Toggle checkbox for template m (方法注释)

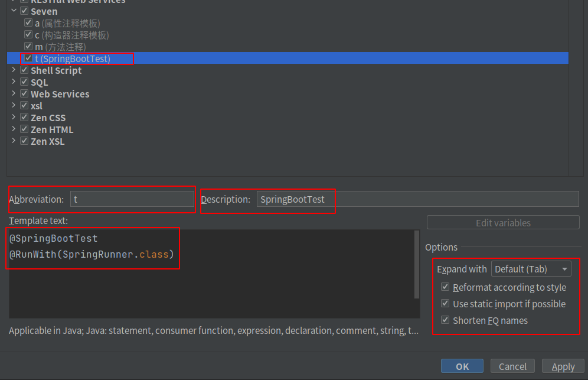[28, 46]
